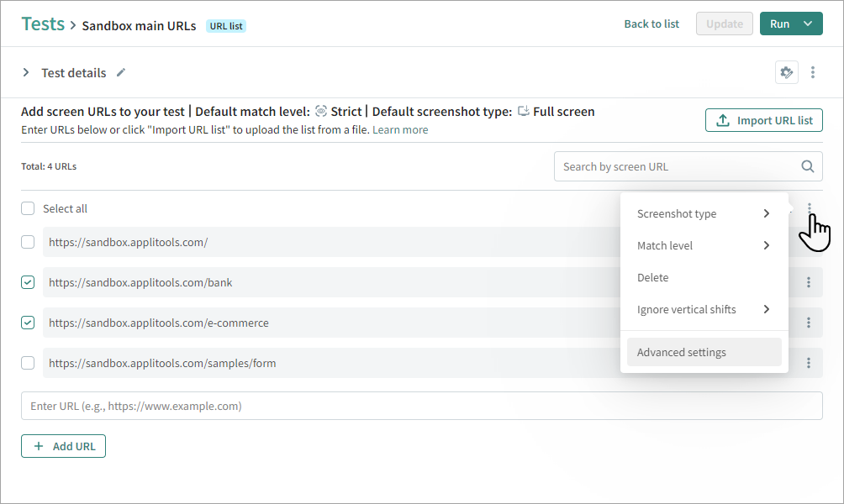Tick the samples/form URL checkbox
The height and width of the screenshot is (504, 844).
[x=28, y=363]
